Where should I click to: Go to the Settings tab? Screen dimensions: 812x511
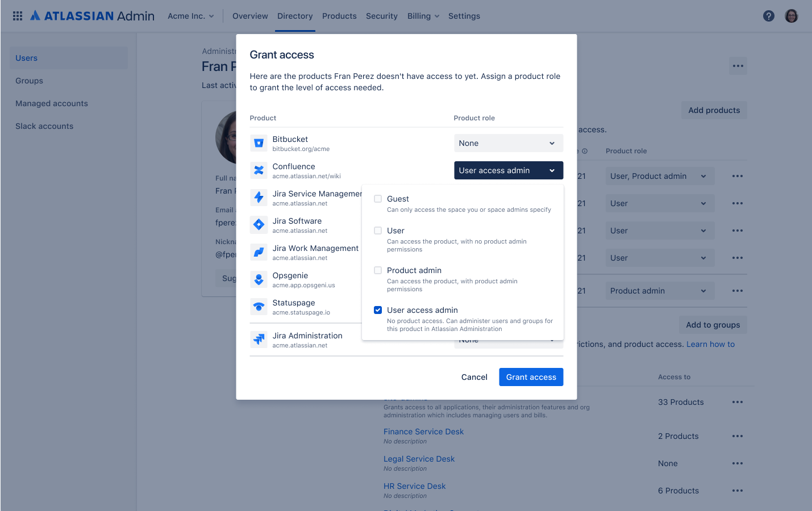click(x=464, y=16)
